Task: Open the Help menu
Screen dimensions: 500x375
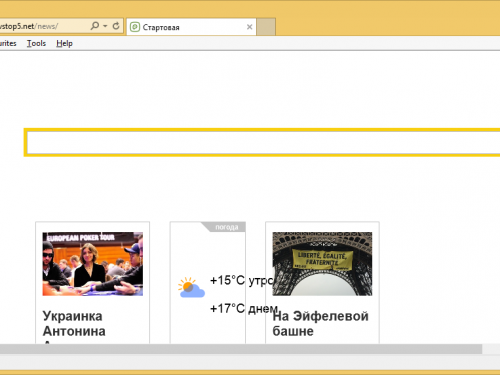Action: (64, 43)
